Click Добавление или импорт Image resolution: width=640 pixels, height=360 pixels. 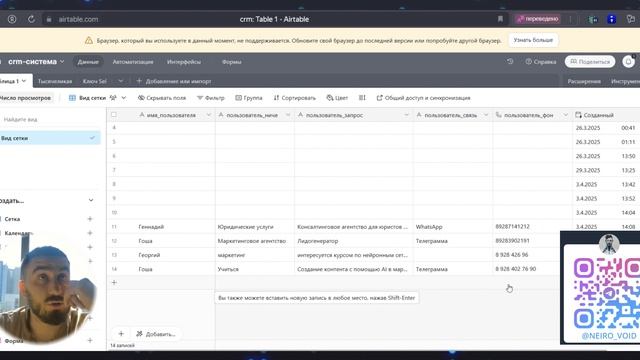coord(174,81)
